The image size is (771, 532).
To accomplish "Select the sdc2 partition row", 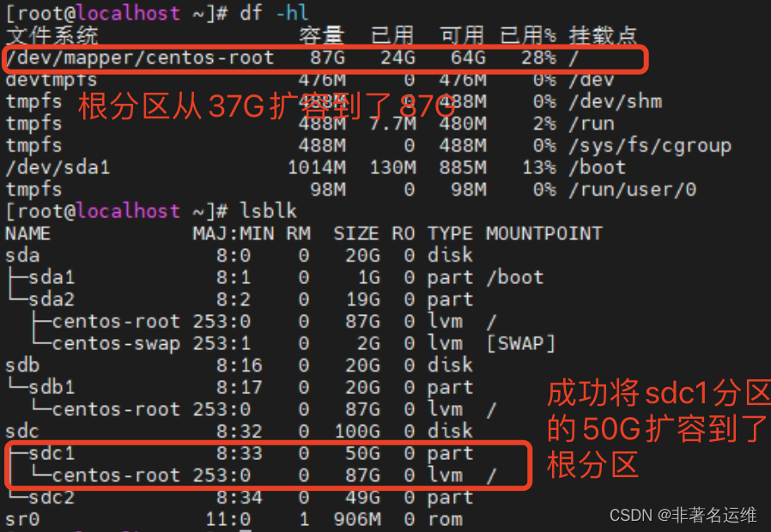I will pyautogui.click(x=239, y=498).
